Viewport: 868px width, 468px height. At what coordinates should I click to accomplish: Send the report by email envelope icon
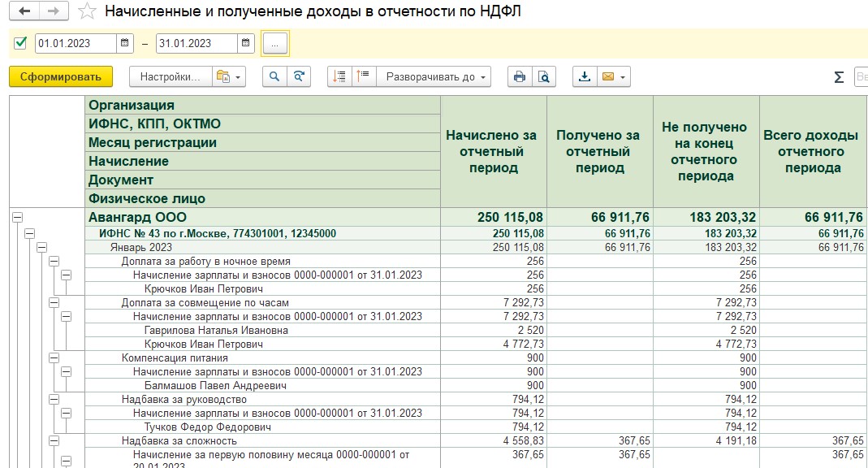pos(608,77)
